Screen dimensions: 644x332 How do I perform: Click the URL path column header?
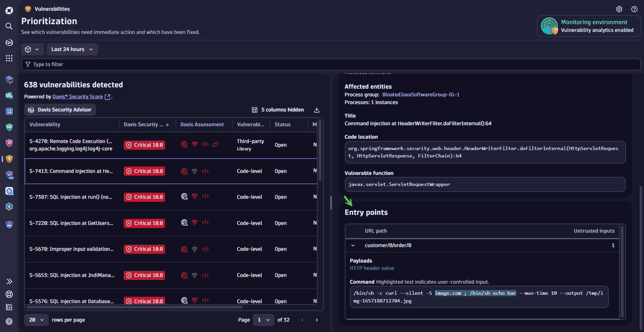tap(376, 231)
